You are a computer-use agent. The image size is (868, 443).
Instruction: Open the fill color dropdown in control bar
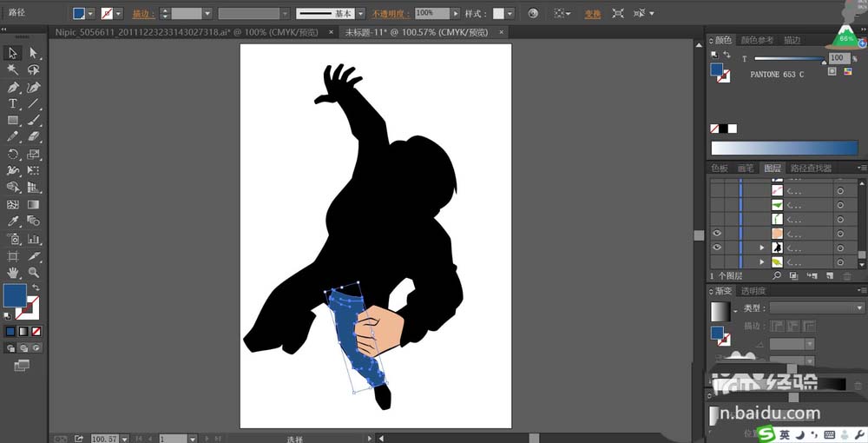90,13
